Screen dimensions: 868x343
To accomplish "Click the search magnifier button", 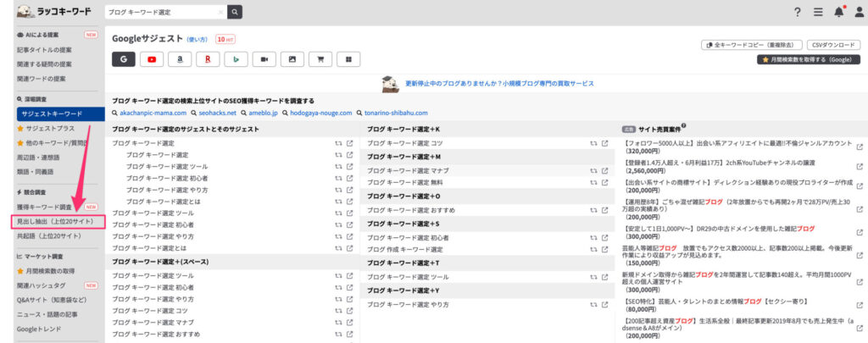I will (235, 12).
